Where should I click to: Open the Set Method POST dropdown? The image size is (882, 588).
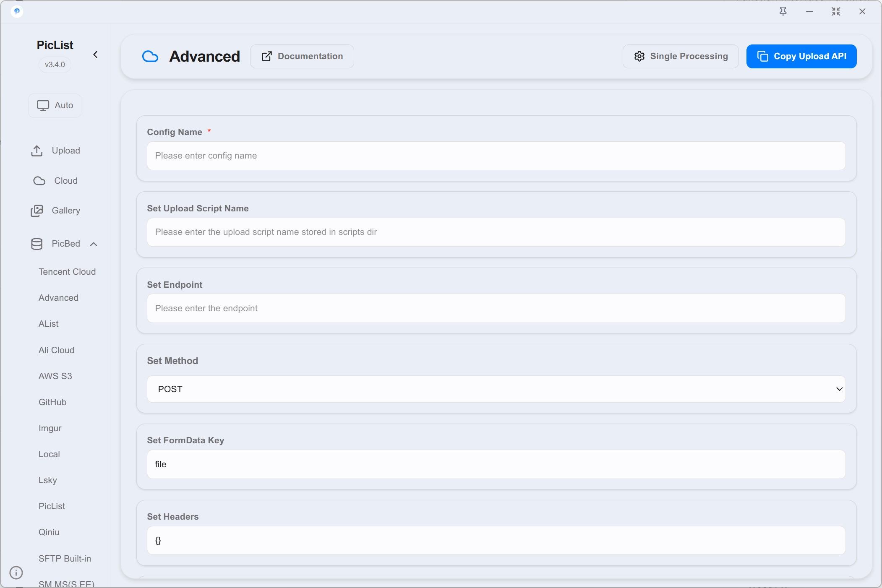click(496, 389)
